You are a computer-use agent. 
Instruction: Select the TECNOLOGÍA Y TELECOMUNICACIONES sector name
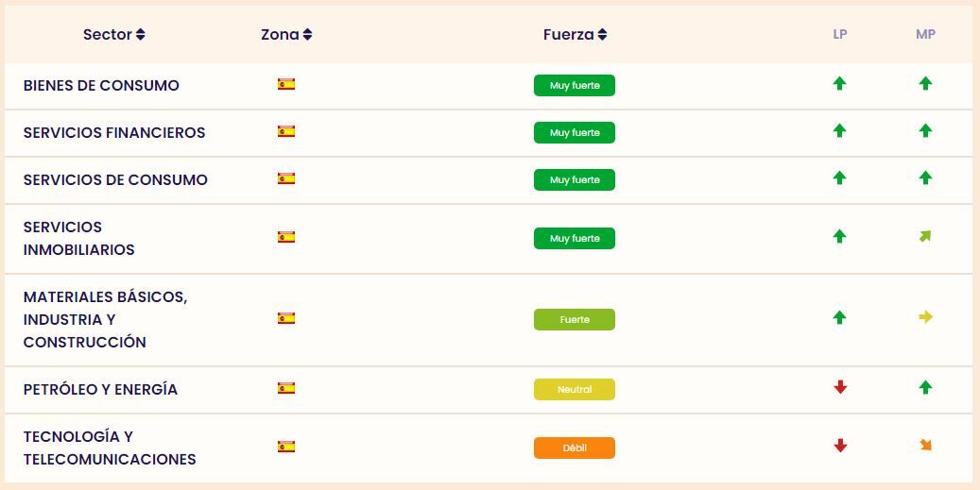point(110,448)
